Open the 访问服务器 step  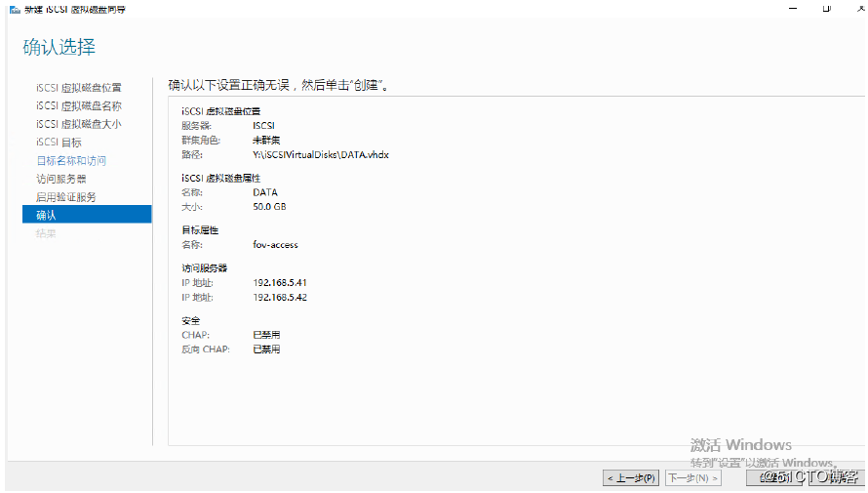click(61, 179)
